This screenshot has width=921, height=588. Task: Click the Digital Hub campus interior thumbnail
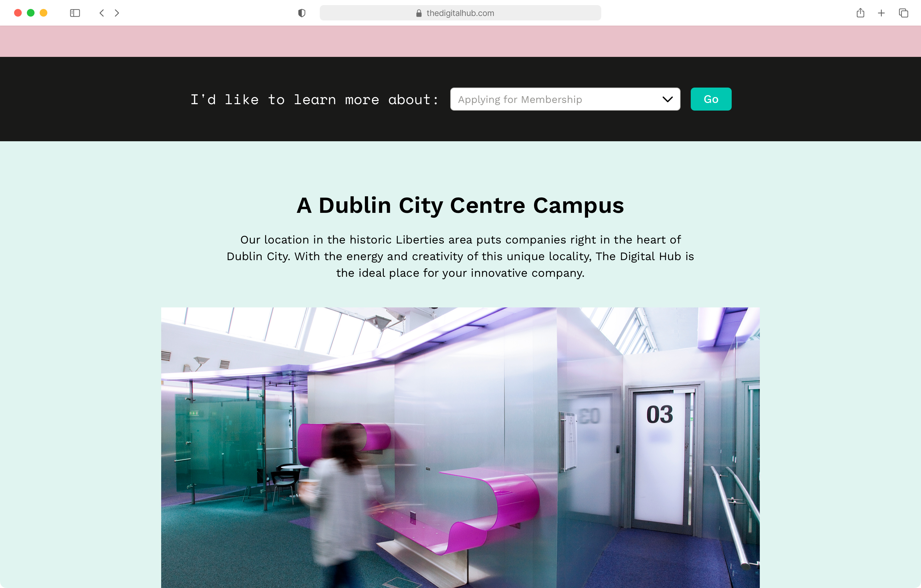[460, 446]
